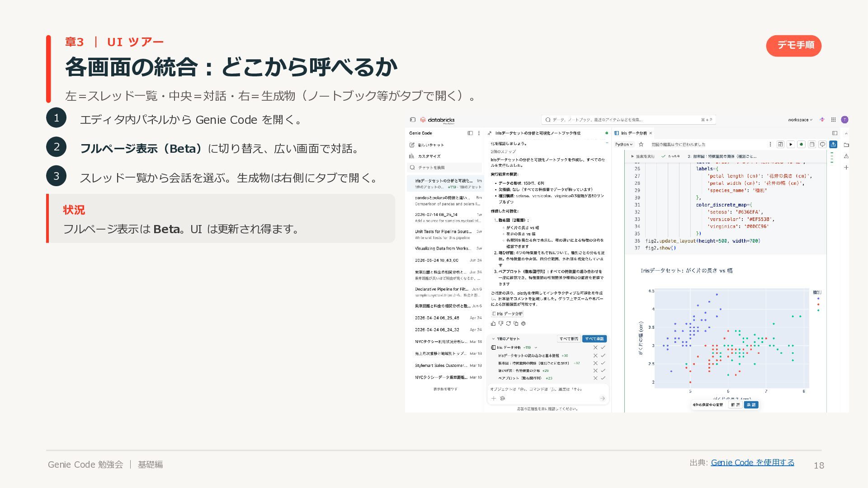Image resolution: width=868 pixels, height=488 pixels.
Task: Click the すべて承認 accept all button
Action: pyautogui.click(x=594, y=339)
